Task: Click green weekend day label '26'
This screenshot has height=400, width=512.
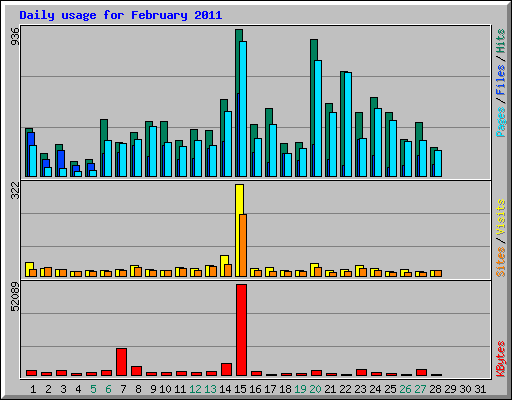Action: 405,389
